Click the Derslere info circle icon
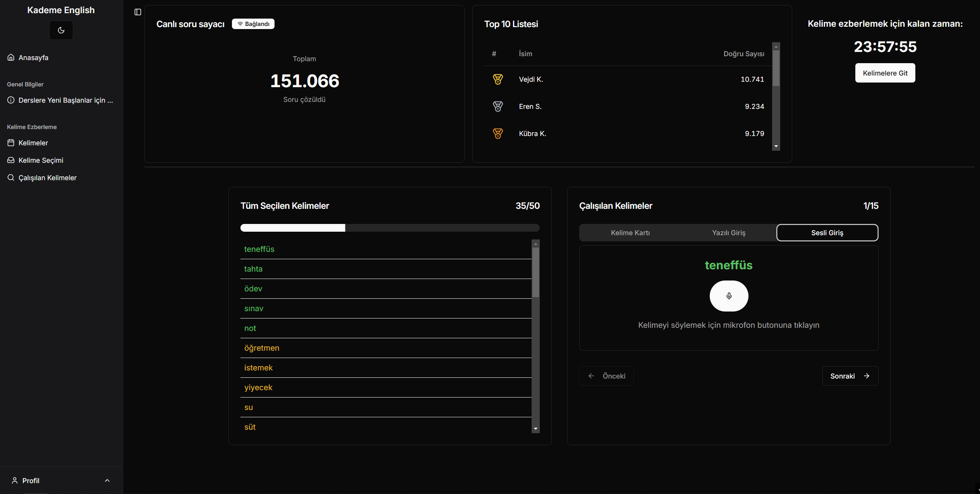 (11, 100)
